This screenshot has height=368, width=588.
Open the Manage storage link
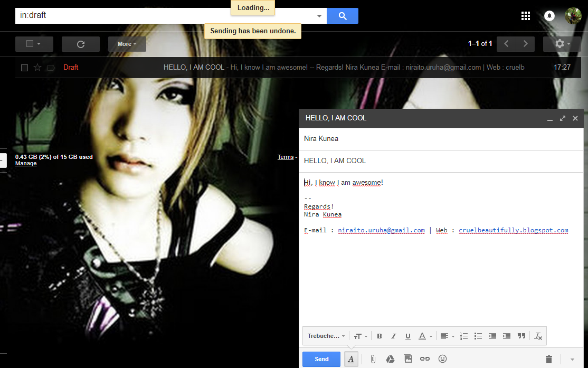[26, 164]
